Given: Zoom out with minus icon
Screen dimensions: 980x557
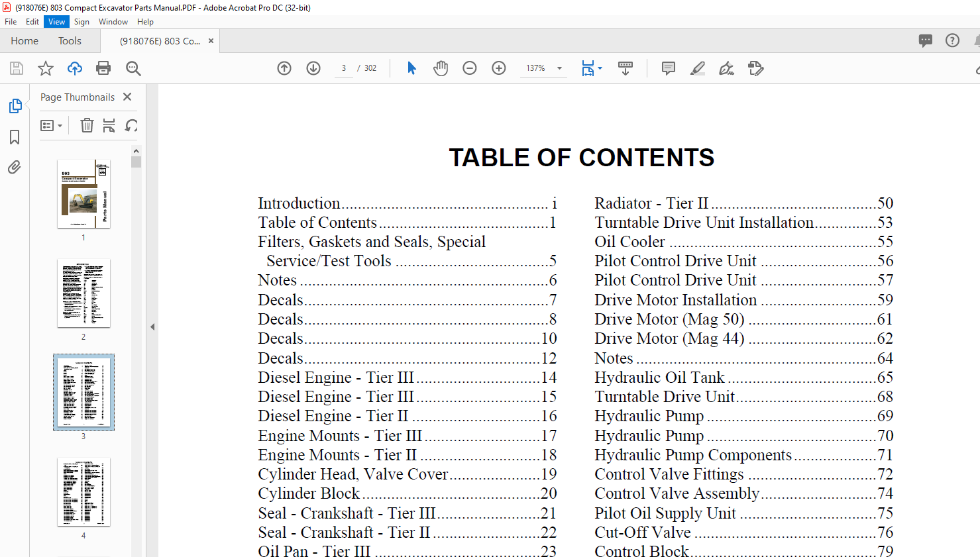Looking at the screenshot, I should (x=470, y=68).
